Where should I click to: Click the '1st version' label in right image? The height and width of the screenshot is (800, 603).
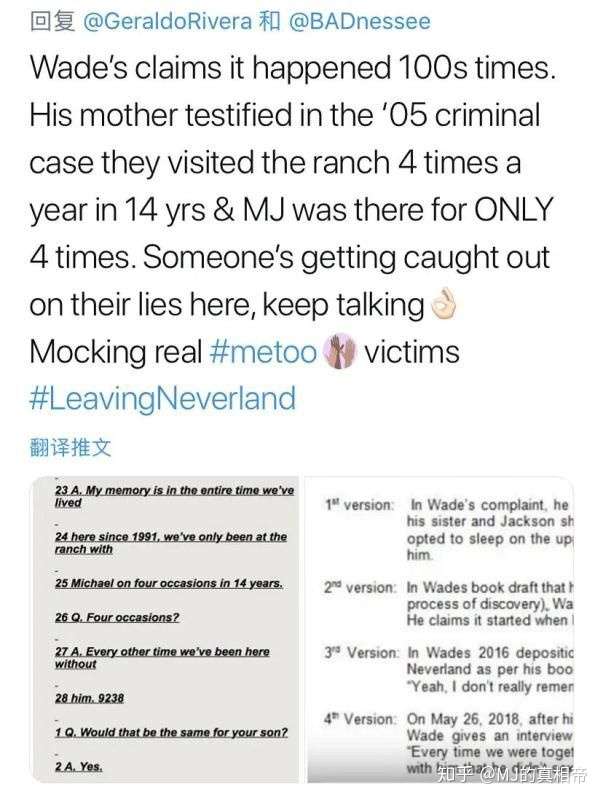pyautogui.click(x=360, y=505)
